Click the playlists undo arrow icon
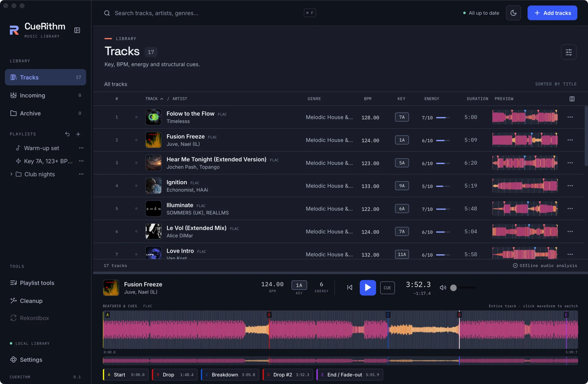The width and height of the screenshot is (588, 384). click(x=67, y=134)
